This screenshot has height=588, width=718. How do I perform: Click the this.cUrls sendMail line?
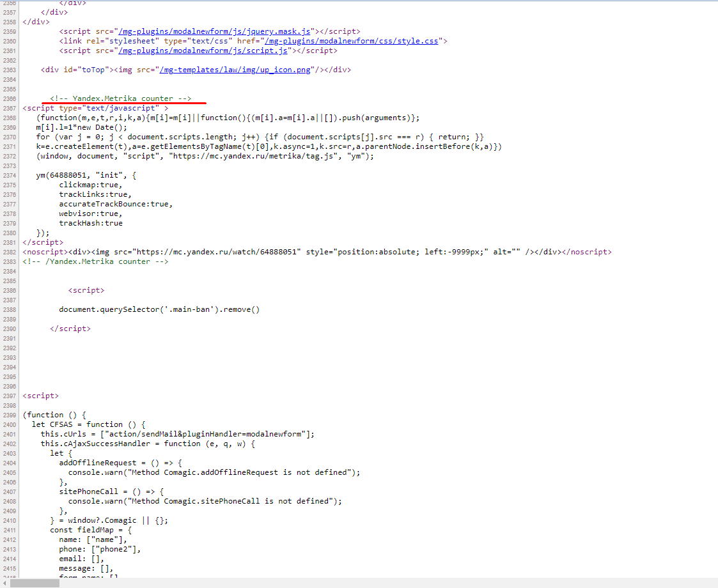pos(178,434)
